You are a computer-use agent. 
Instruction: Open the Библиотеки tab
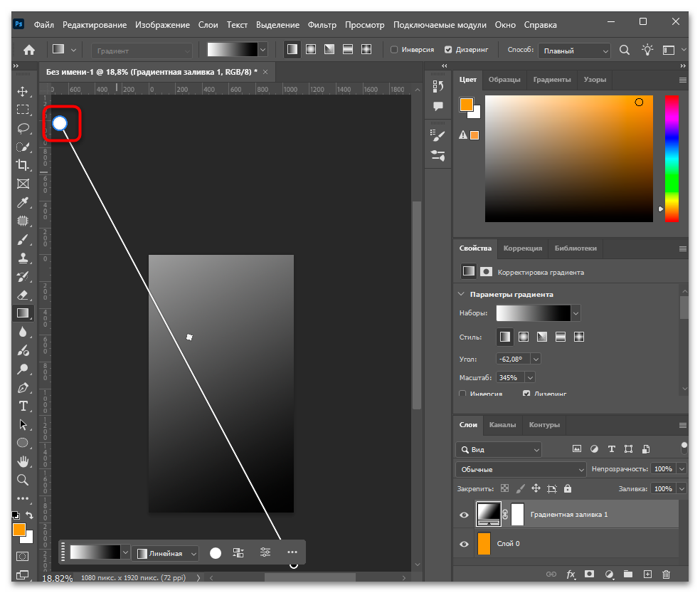(576, 248)
